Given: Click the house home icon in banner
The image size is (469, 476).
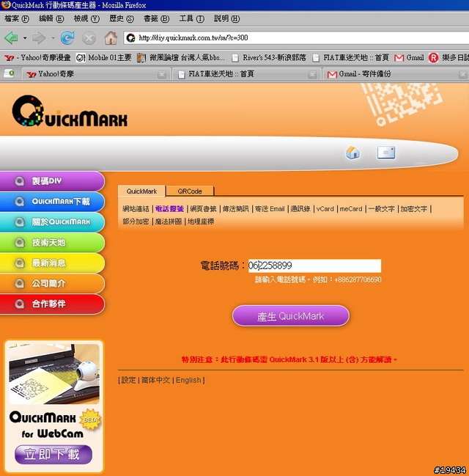Looking at the screenshot, I should 352,153.
